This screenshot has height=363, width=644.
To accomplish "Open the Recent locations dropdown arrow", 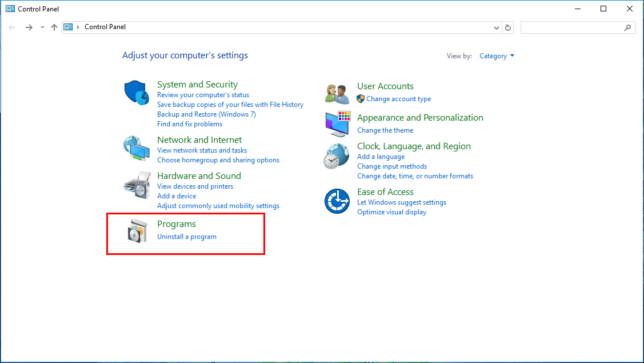I will coord(42,27).
